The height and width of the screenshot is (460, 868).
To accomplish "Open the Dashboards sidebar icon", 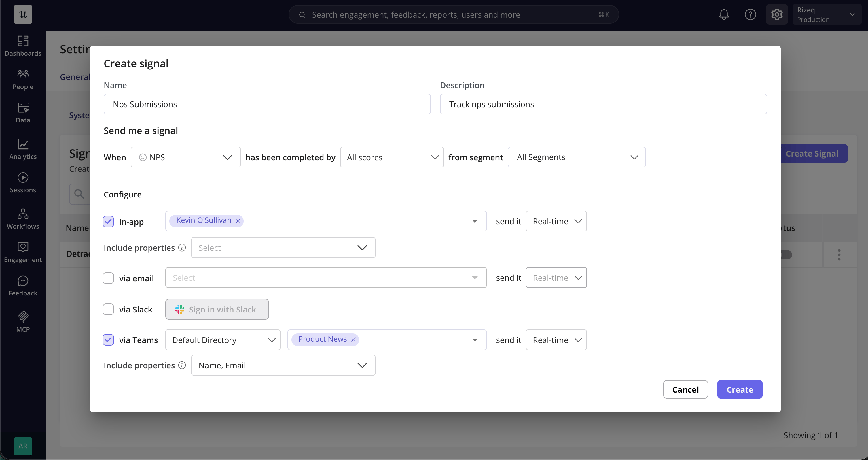I will coord(23,46).
